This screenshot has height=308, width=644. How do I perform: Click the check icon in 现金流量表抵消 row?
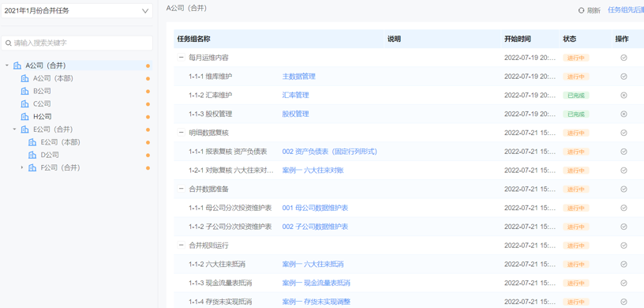coord(623,283)
